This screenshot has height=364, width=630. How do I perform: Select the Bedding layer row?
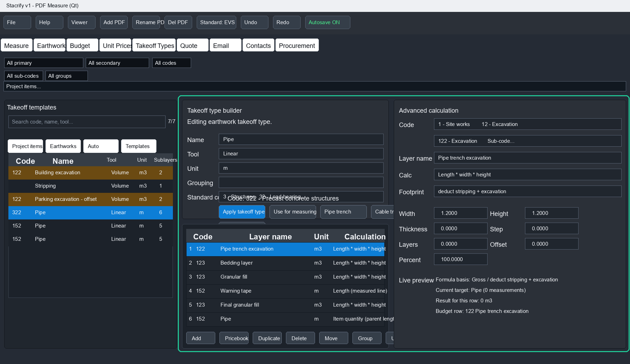coord(286,263)
